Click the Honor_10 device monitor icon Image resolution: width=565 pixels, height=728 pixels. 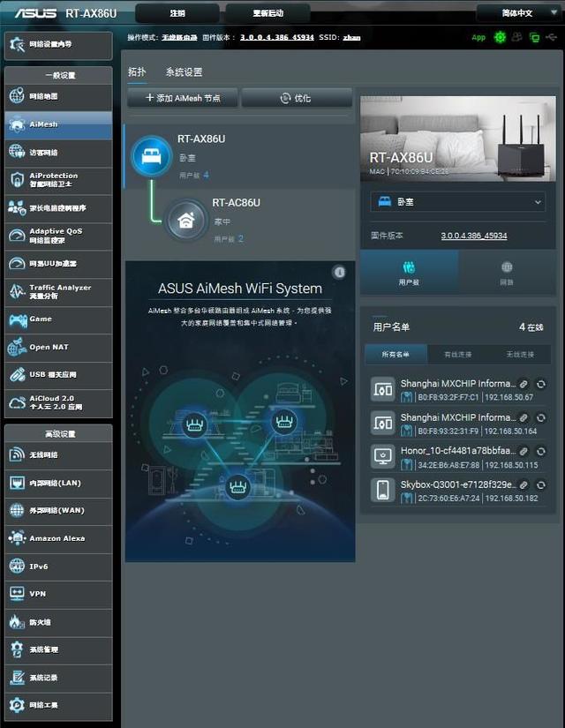click(x=383, y=456)
